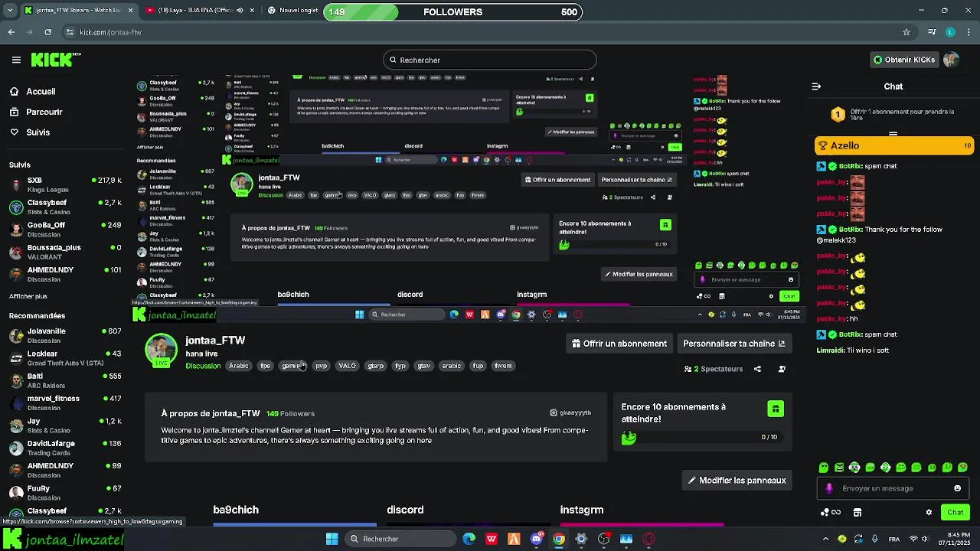Click the chat leaderboard drag handle

pos(893,133)
